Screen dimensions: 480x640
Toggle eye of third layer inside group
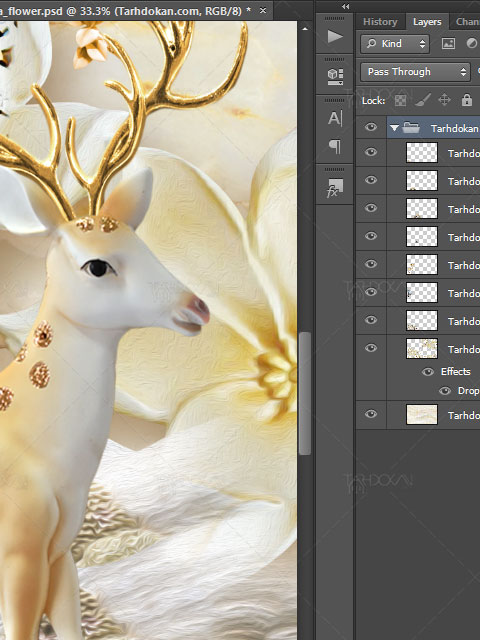coord(371,208)
